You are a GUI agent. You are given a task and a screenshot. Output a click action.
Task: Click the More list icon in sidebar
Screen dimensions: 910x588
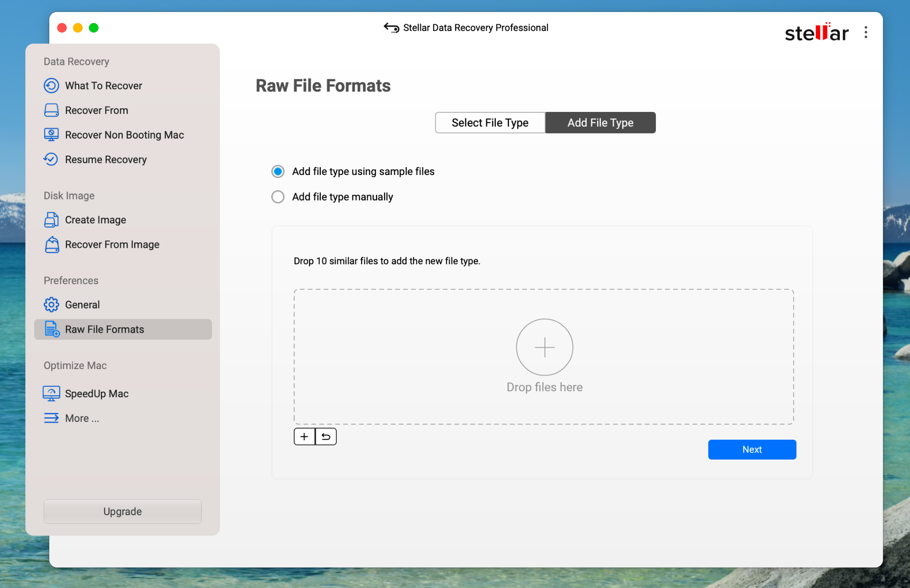point(52,418)
